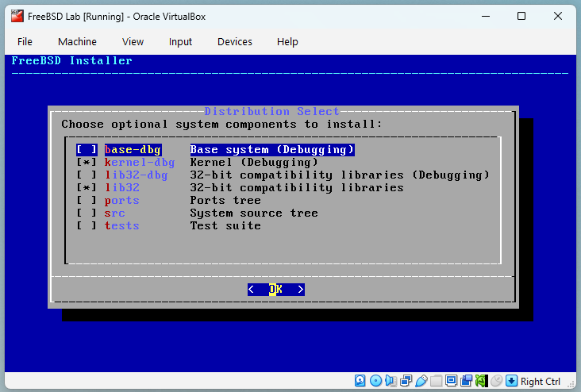Viewport: 581px width, 392px height.
Task: Click the 'FreeBSD Installer' heading
Action: point(72,60)
